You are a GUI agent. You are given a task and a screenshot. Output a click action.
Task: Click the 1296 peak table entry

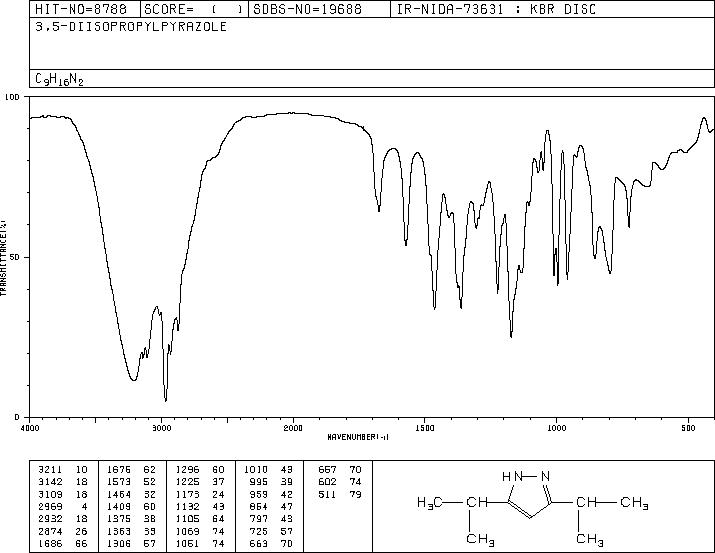(x=200, y=470)
